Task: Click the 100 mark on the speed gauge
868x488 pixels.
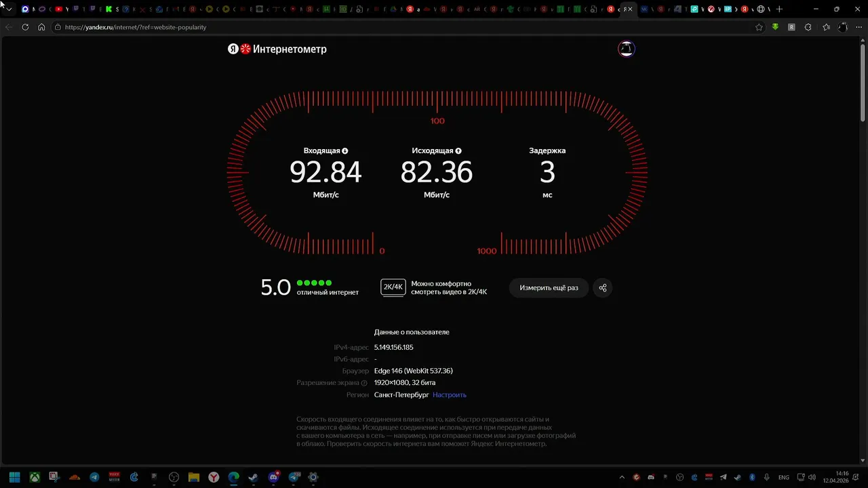Action: 437,121
